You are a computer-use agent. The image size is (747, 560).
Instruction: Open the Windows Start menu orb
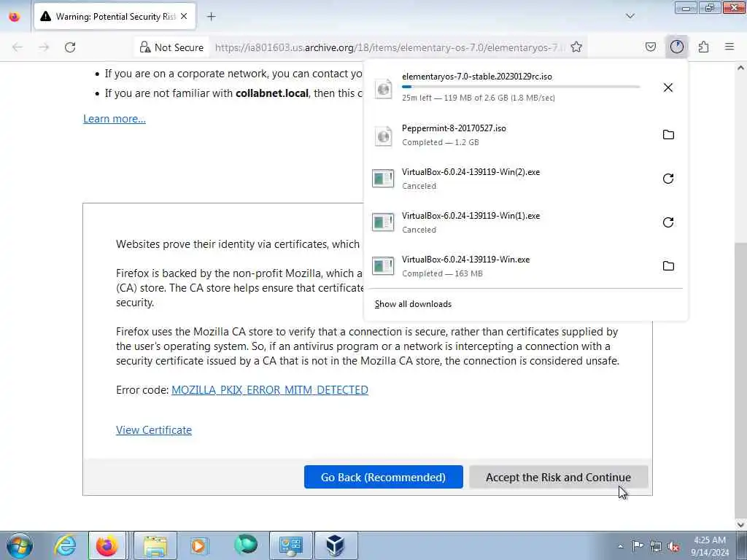pyautogui.click(x=20, y=545)
